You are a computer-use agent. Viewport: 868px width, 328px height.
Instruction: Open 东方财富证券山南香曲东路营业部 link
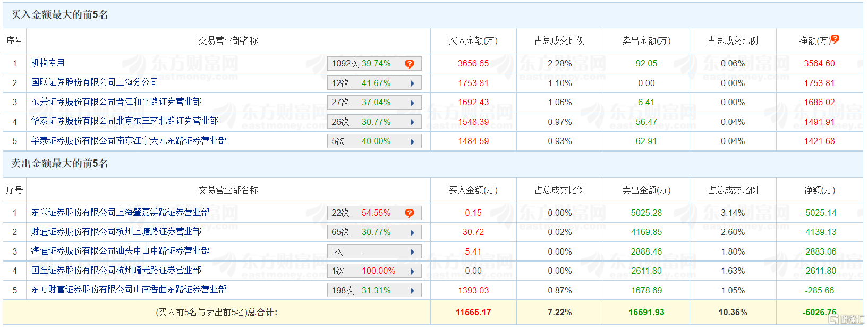pyautogui.click(x=129, y=289)
